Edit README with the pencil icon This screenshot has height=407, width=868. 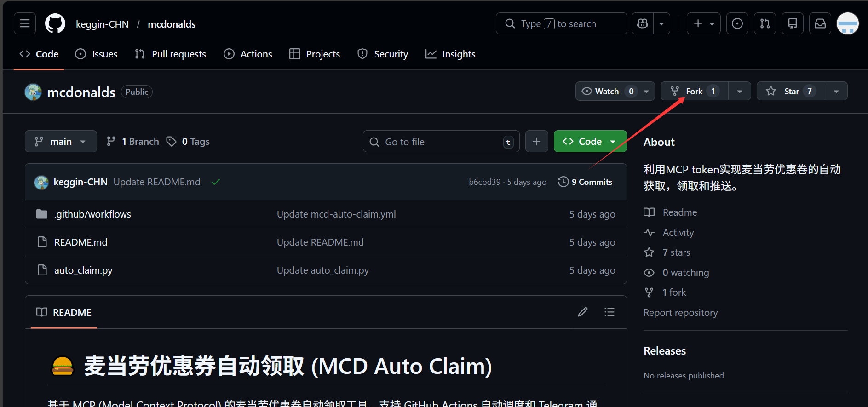tap(583, 312)
